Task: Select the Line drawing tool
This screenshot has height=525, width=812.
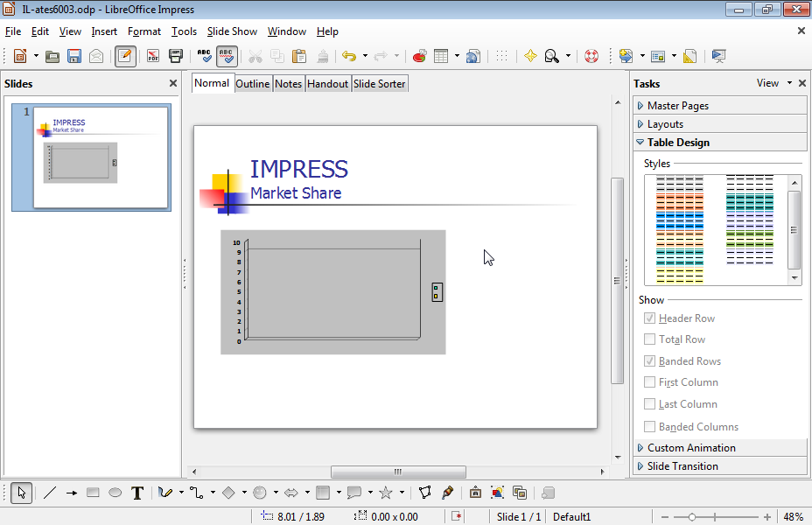Action: [50, 493]
